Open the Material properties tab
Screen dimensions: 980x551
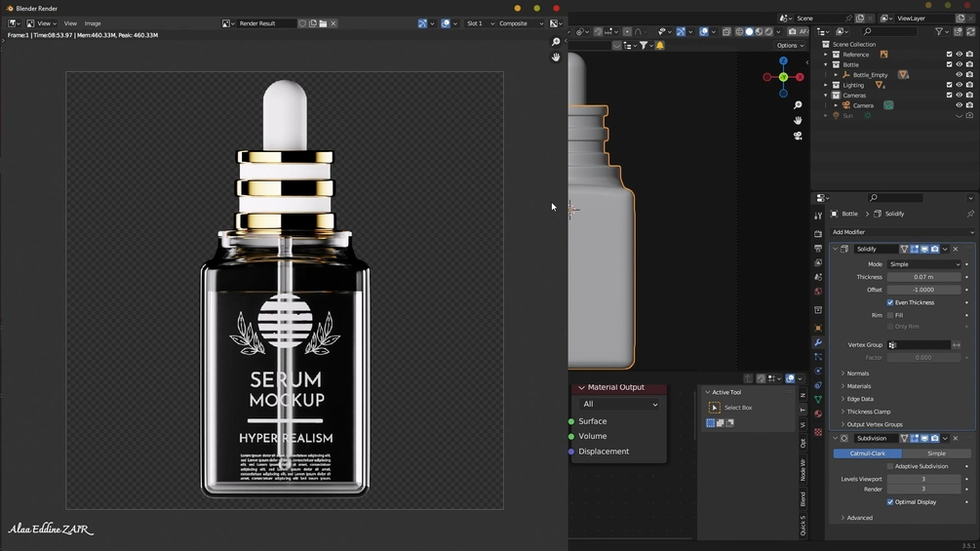pyautogui.click(x=818, y=413)
